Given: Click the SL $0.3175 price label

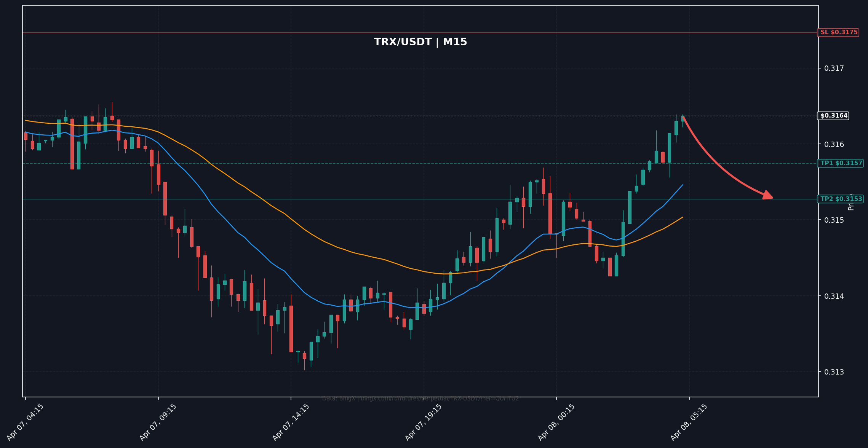Looking at the screenshot, I should (x=839, y=32).
